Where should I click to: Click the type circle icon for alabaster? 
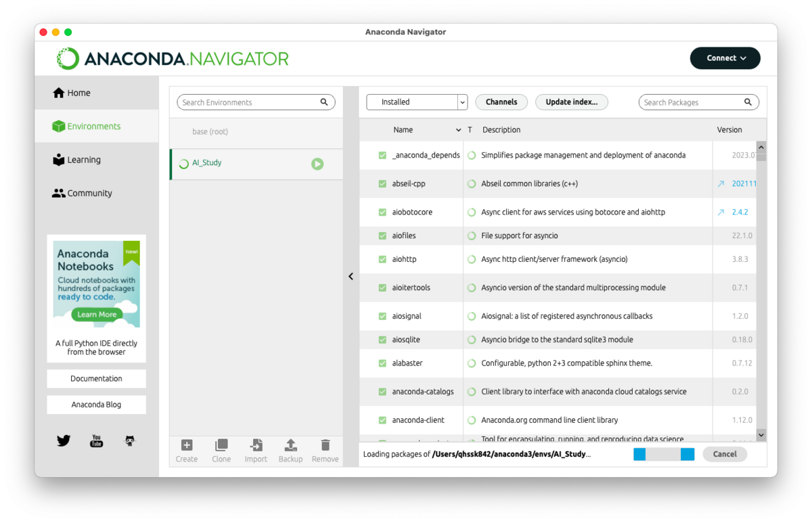[x=472, y=363]
